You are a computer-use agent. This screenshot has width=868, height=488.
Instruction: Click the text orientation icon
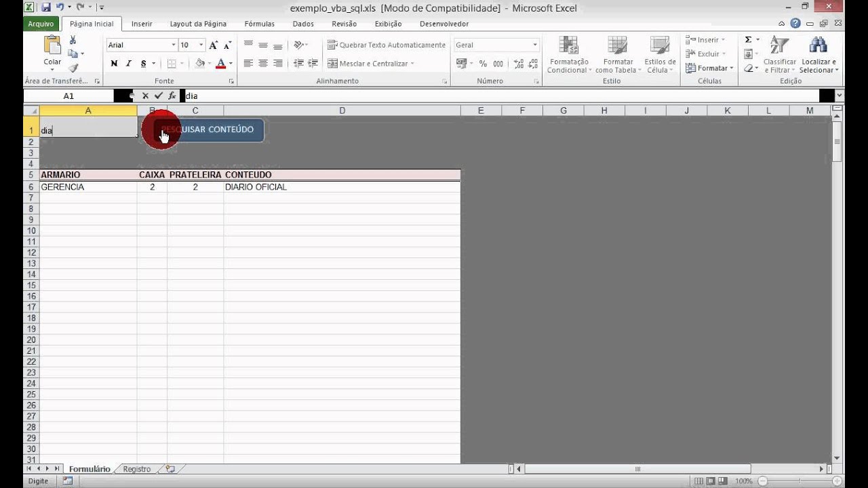[x=300, y=45]
